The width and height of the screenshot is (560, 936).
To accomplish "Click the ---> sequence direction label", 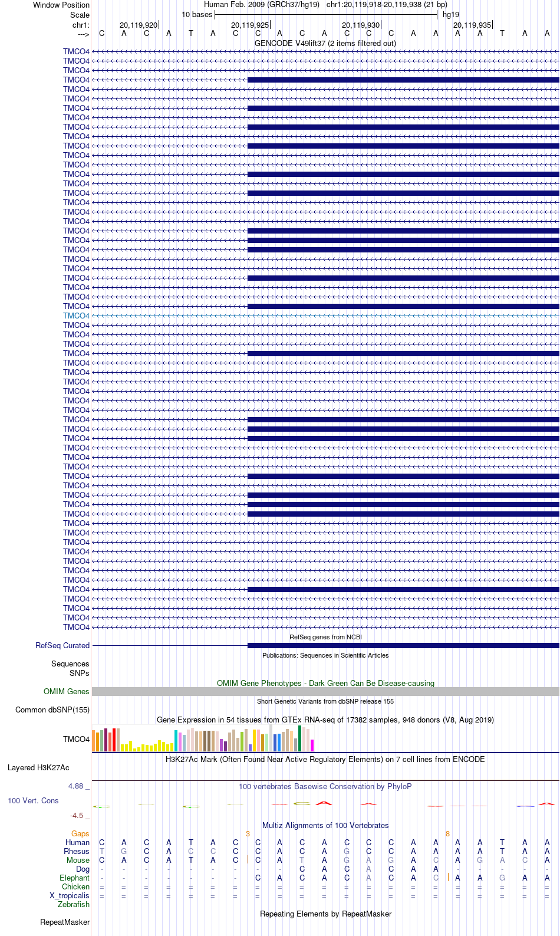I will click(x=83, y=34).
